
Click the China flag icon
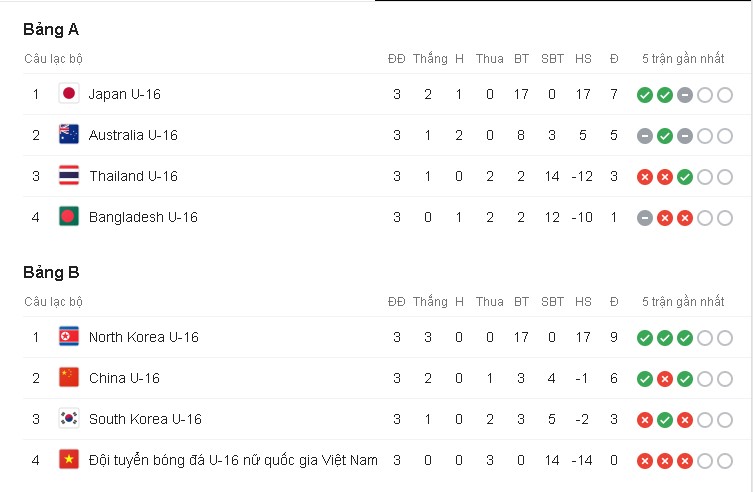click(69, 378)
